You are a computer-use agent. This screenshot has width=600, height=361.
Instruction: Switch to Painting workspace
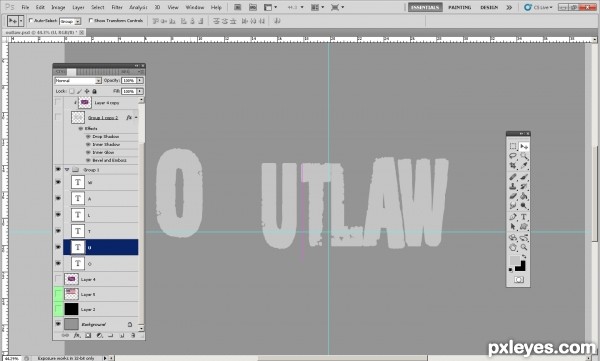(460, 7)
